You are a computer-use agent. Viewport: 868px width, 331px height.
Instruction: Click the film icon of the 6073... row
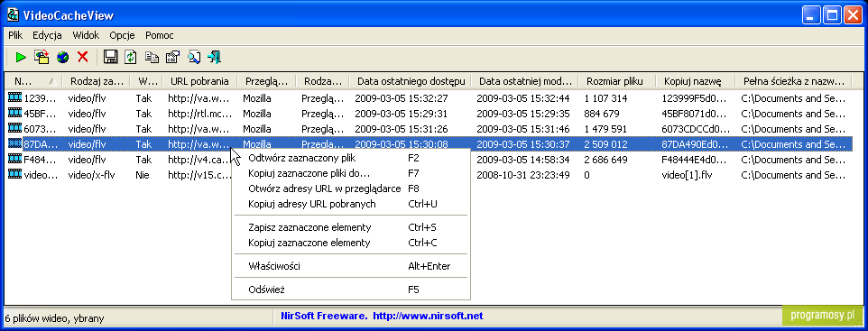[x=15, y=129]
